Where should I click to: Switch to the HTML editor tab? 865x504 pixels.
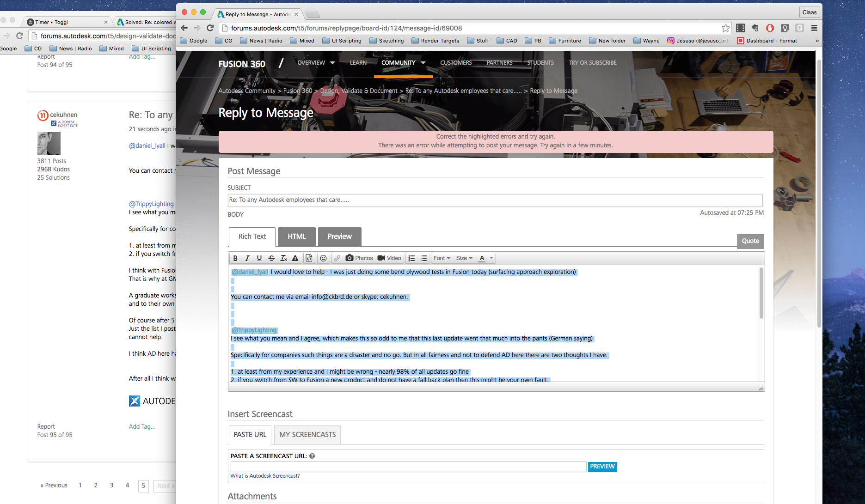pyautogui.click(x=297, y=237)
